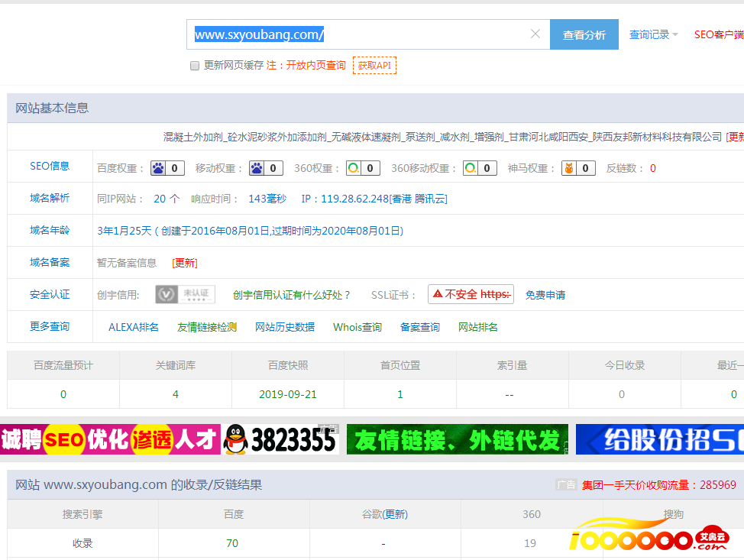Click the Shenma weight icon
The width and height of the screenshot is (744, 560).
pyautogui.click(x=569, y=168)
